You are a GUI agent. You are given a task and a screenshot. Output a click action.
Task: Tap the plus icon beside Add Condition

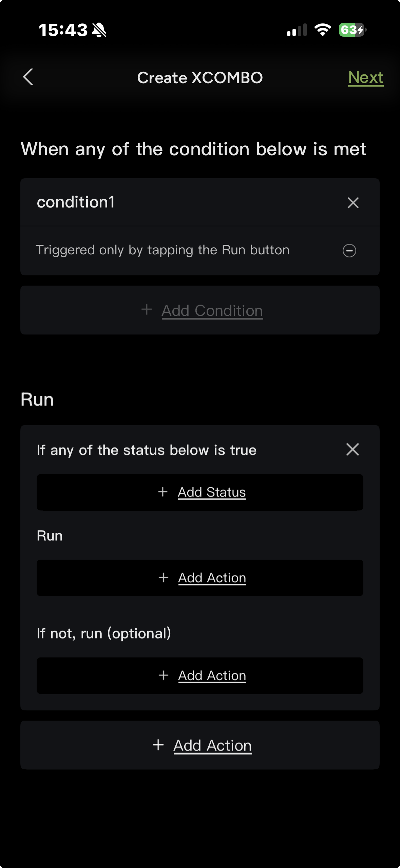[147, 310]
